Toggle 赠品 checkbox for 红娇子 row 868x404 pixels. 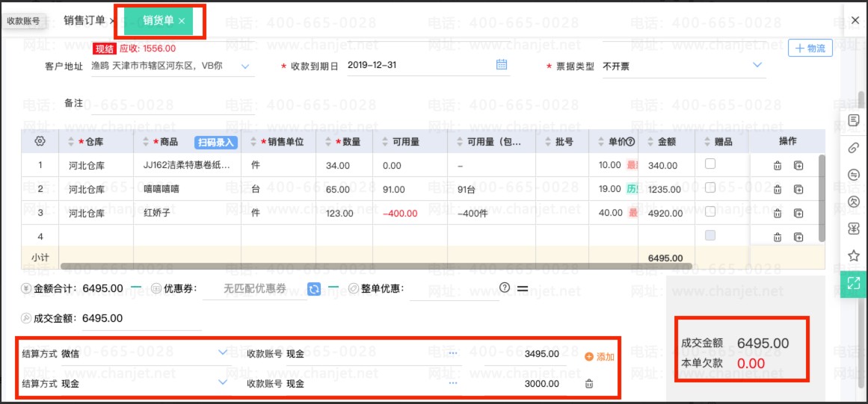(x=710, y=211)
